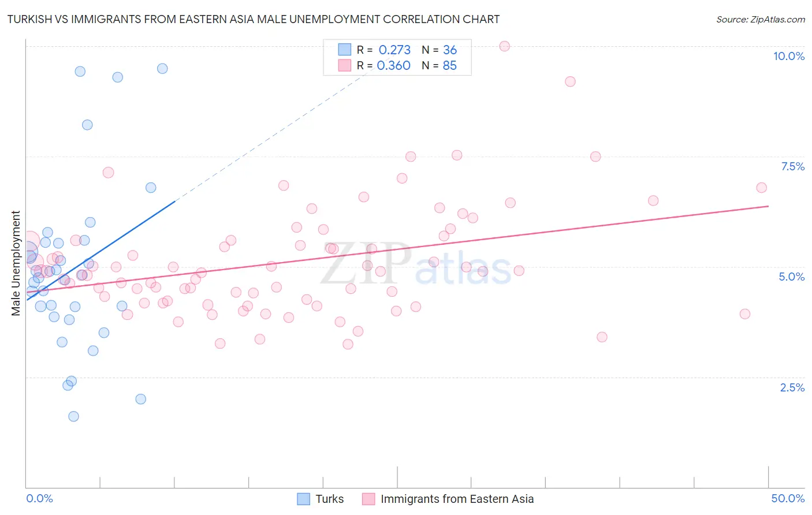Select Immigrants from Eastern Asia legend label

457,499
